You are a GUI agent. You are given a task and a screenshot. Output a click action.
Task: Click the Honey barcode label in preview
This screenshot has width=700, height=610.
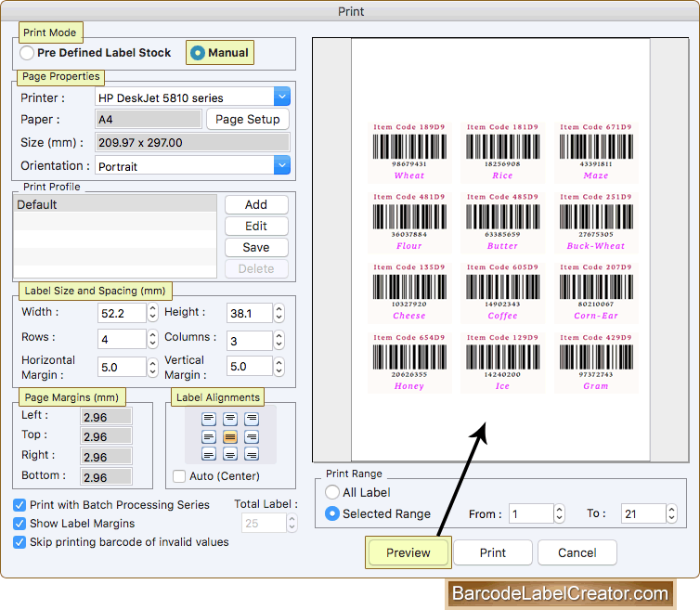(x=409, y=363)
